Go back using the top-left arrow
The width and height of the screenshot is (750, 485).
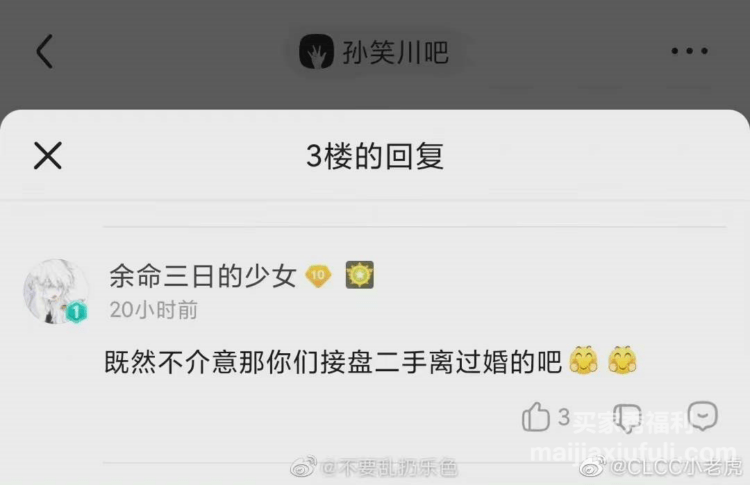pyautogui.click(x=44, y=51)
